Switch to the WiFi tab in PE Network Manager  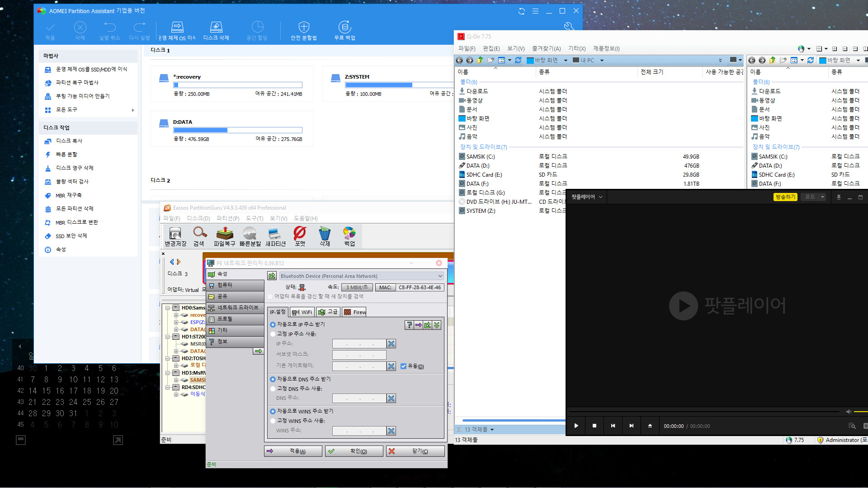pyautogui.click(x=302, y=312)
